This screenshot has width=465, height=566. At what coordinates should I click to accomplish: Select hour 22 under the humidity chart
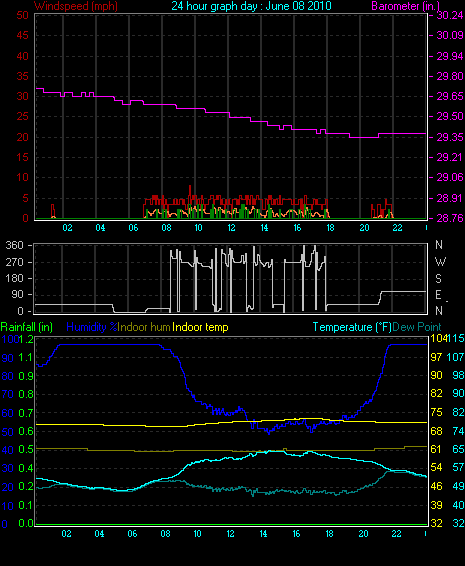pos(396,534)
